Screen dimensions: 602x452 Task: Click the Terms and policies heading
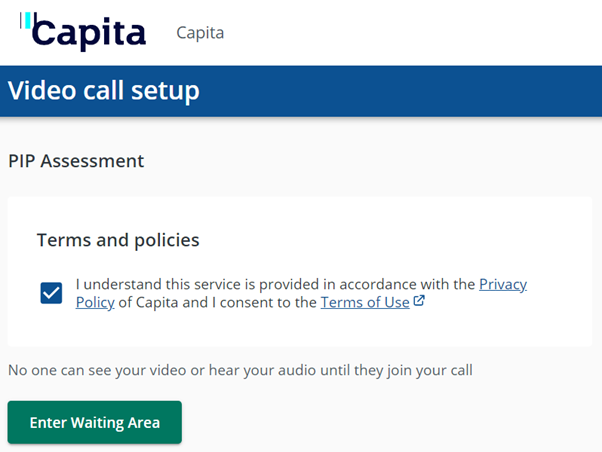pos(118,240)
